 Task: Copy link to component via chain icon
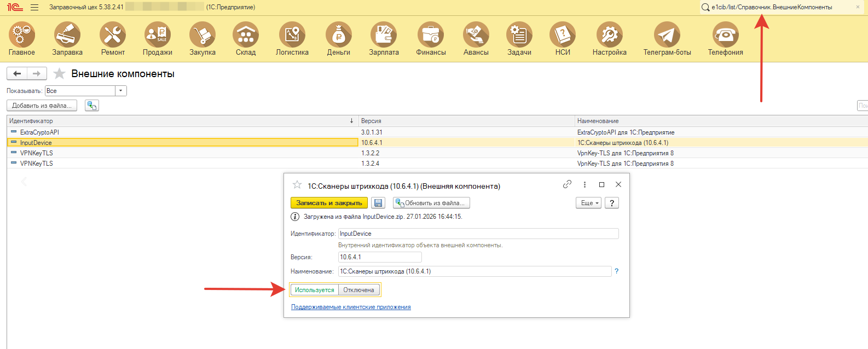(x=567, y=184)
